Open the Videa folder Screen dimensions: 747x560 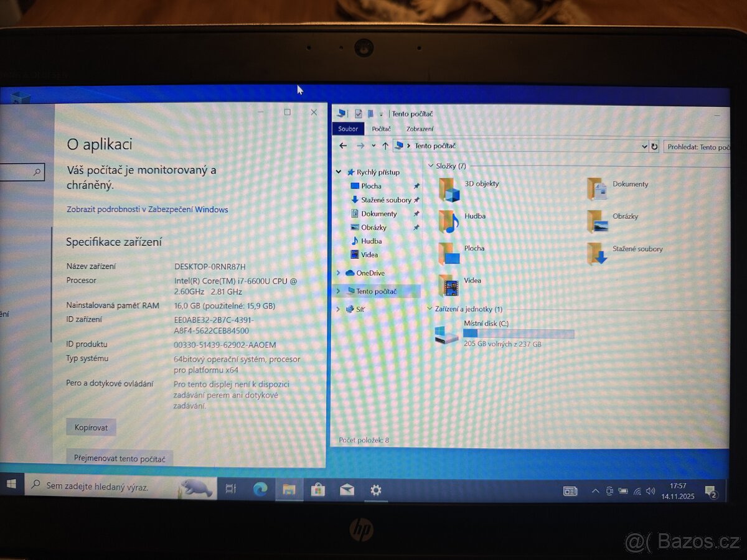[449, 286]
